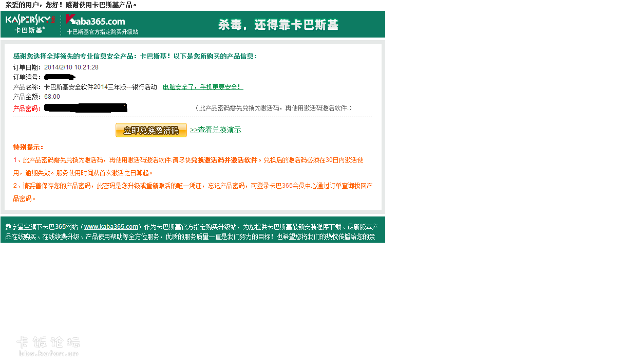This screenshot has width=644, height=362.
Task: Click the 订单编号： label
Action: pos(28,77)
